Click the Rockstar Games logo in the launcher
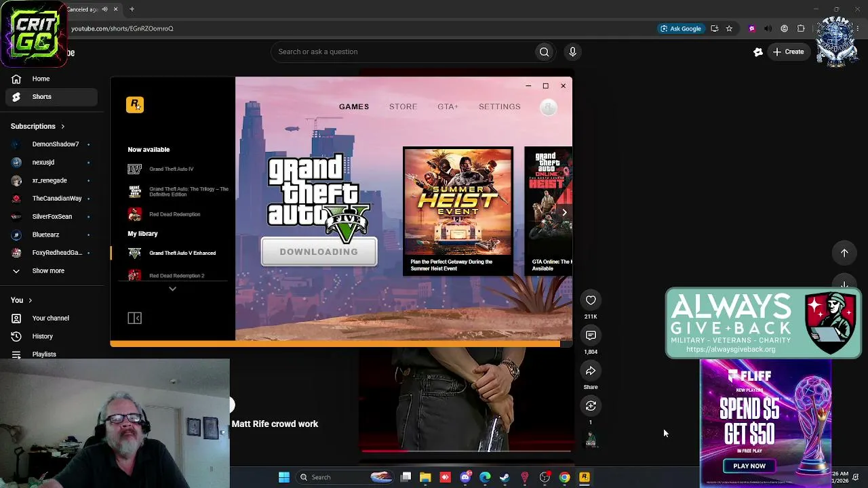The image size is (868, 488). tap(135, 104)
